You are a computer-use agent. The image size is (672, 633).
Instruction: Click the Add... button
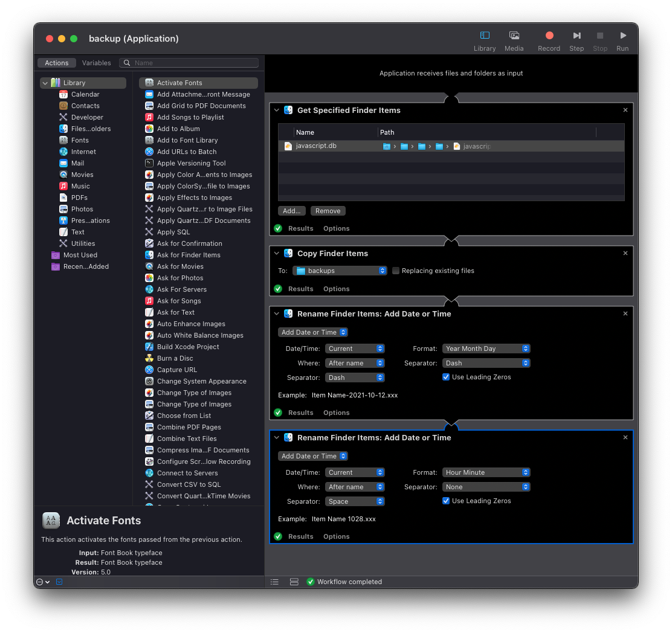292,211
